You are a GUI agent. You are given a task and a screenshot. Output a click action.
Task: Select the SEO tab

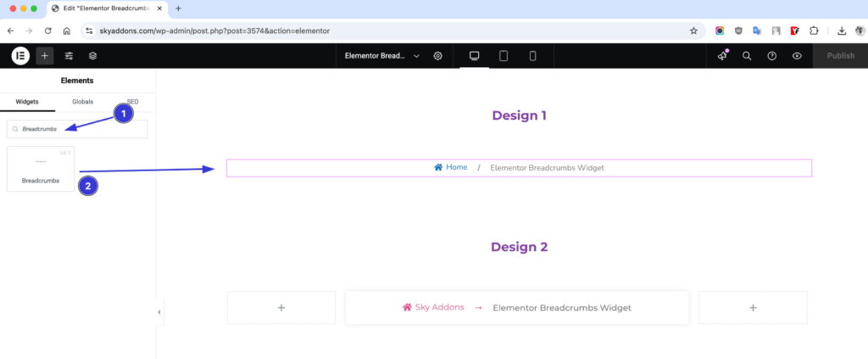[x=133, y=102]
